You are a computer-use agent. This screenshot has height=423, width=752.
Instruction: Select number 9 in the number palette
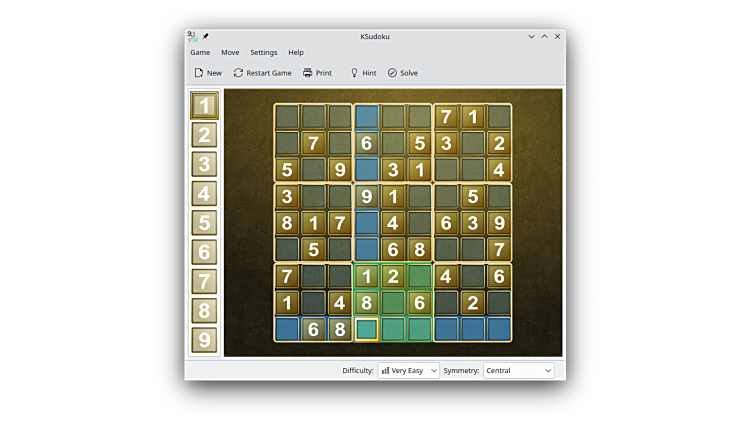(204, 340)
